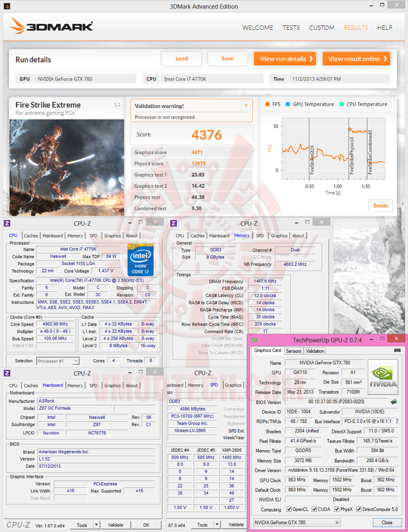Expand Tools dropdown arrow in SPD CPU-Z window
Viewport: 408px width, 532px height.
coord(217,525)
